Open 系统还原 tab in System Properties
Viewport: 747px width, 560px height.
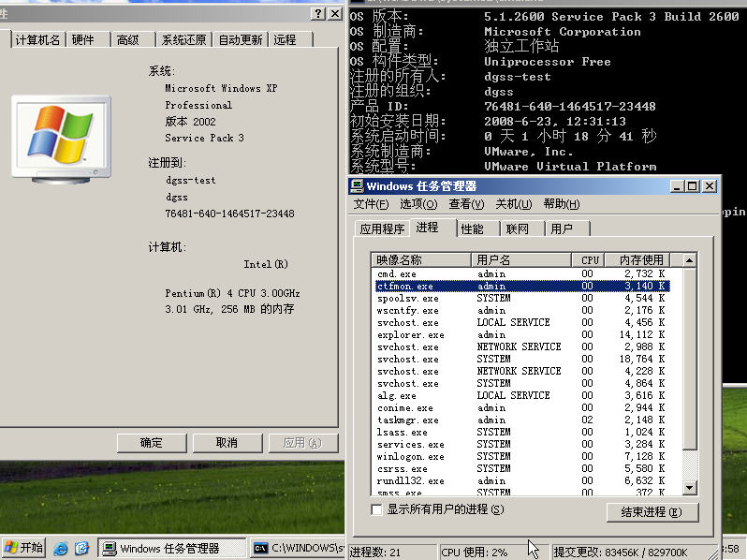[x=183, y=39]
